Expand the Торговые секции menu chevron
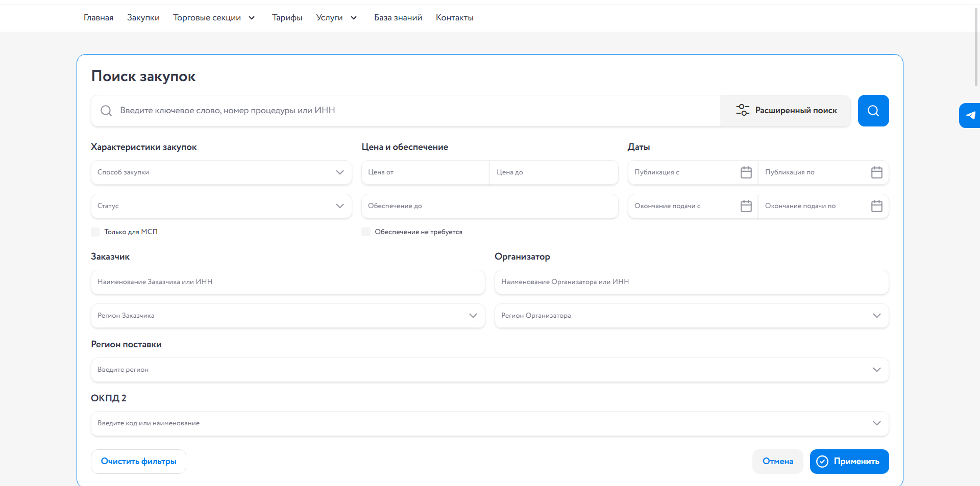This screenshot has height=486, width=980. 252,18
